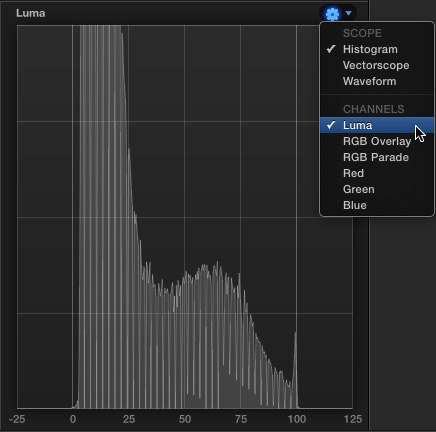The width and height of the screenshot is (436, 432).
Task: Click the checkmark beside Luma
Action: pyautogui.click(x=331, y=125)
